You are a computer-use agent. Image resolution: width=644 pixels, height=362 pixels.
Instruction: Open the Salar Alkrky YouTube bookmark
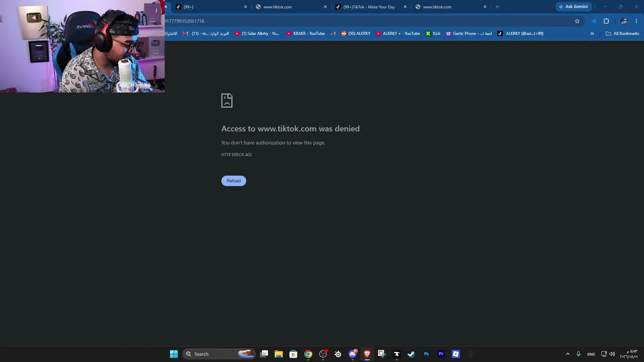[x=257, y=34]
